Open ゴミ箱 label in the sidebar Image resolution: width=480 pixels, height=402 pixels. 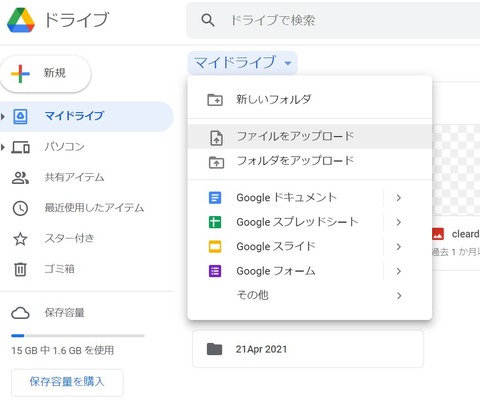tap(59, 269)
